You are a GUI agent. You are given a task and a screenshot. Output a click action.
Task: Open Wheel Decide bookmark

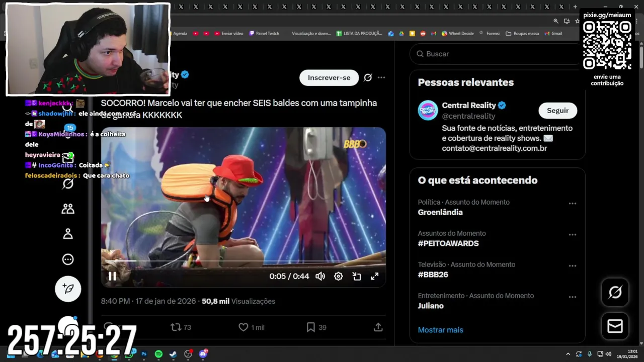point(457,33)
